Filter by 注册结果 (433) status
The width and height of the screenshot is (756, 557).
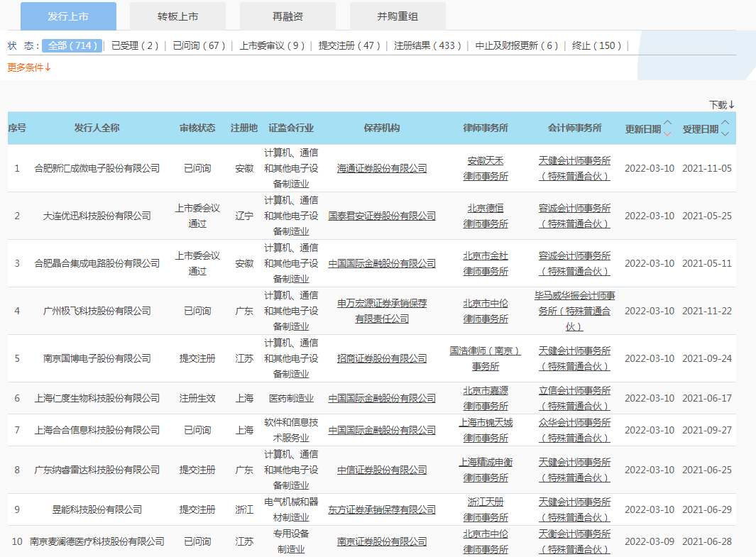tap(428, 45)
